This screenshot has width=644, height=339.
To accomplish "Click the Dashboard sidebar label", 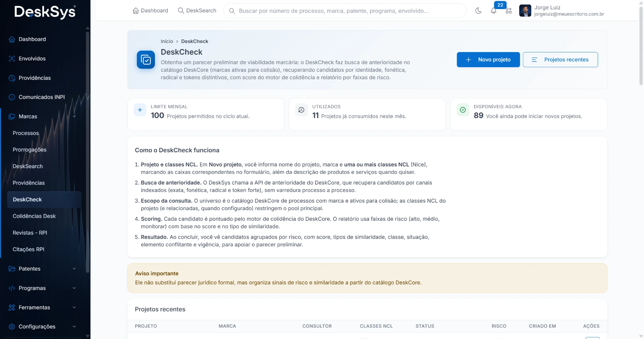I will 32,39.
